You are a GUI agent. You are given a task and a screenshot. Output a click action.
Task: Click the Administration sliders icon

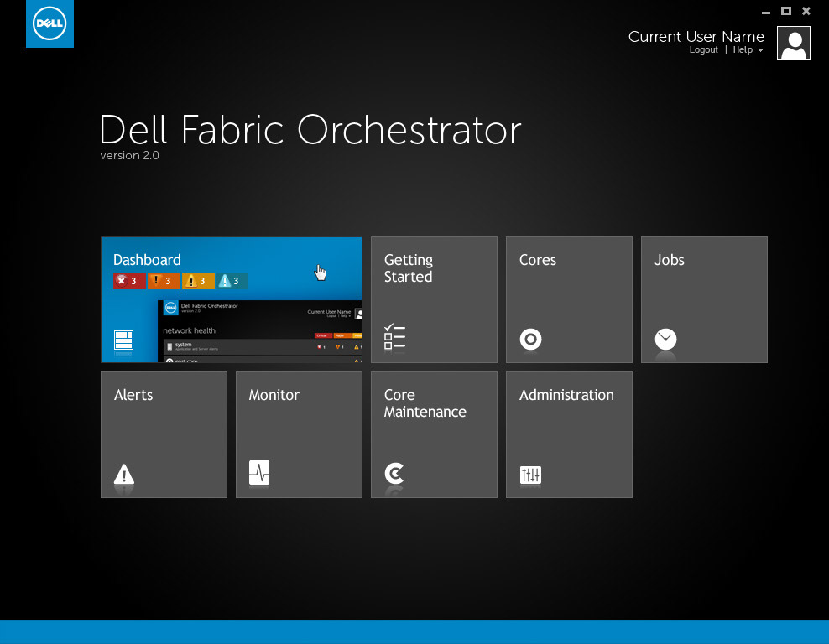point(530,475)
